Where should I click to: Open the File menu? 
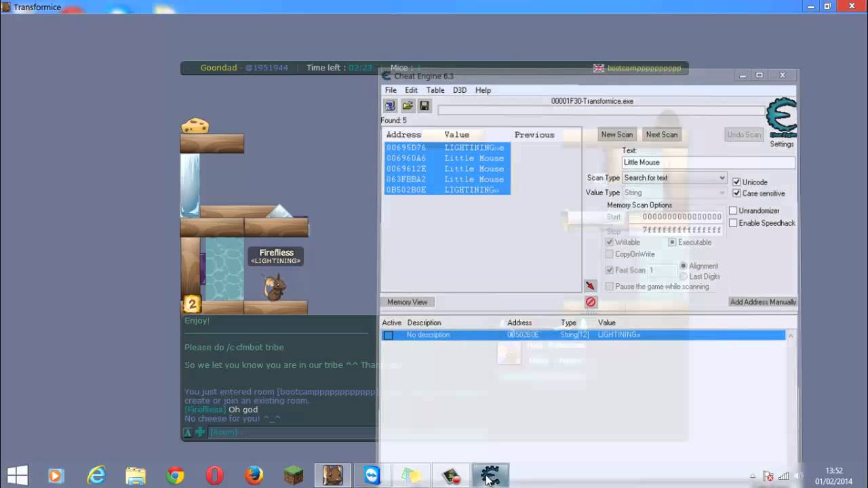pyautogui.click(x=391, y=90)
